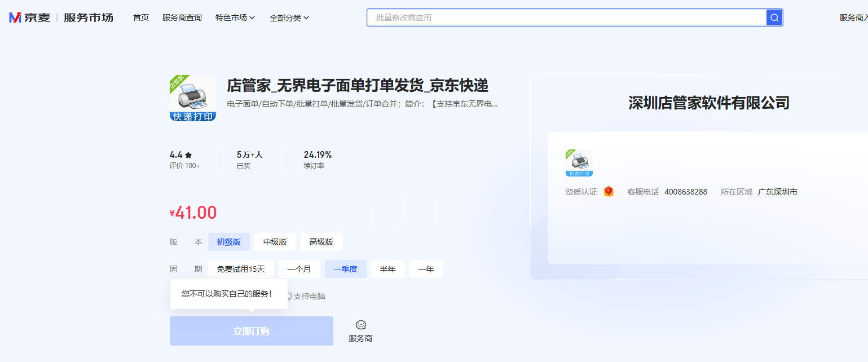
Task: Go to the 首页 nav item
Action: pos(141,17)
